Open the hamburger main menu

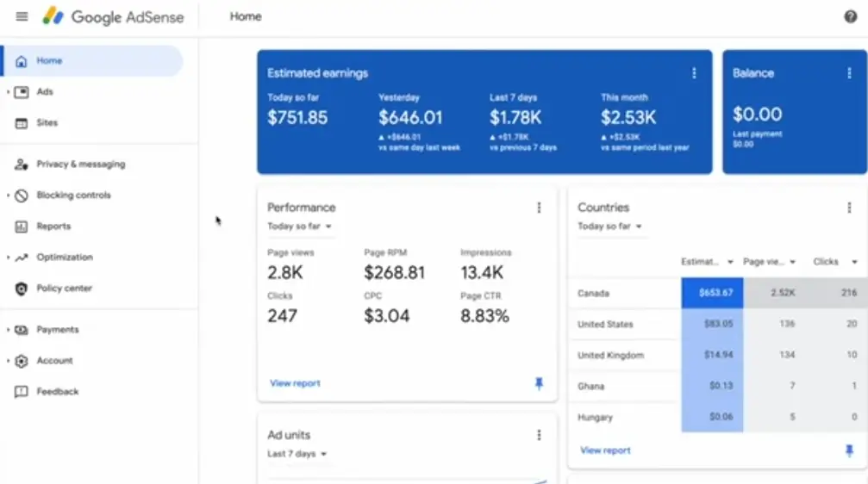22,16
